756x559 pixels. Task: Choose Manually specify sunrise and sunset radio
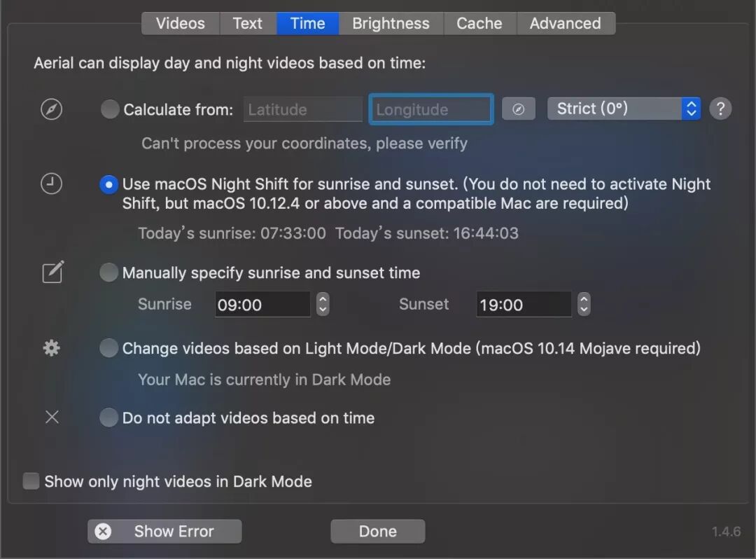pos(109,272)
